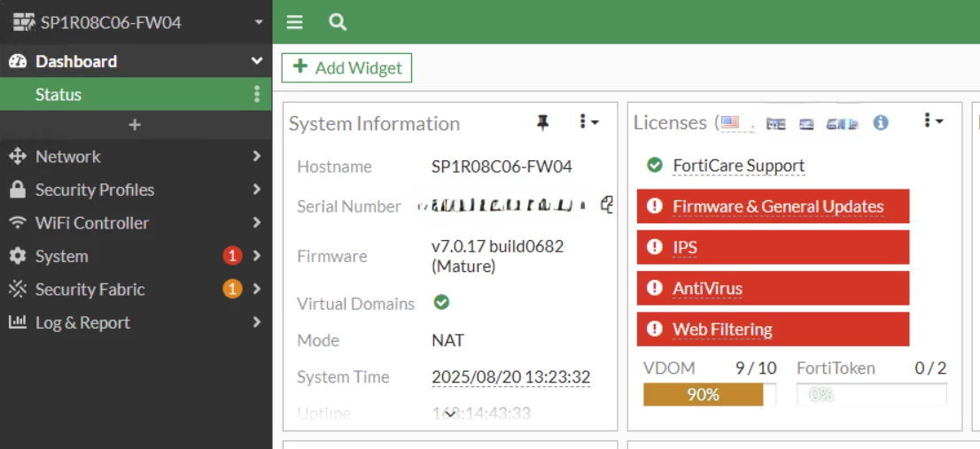Click Firmware & General Updates license alert

(x=774, y=206)
